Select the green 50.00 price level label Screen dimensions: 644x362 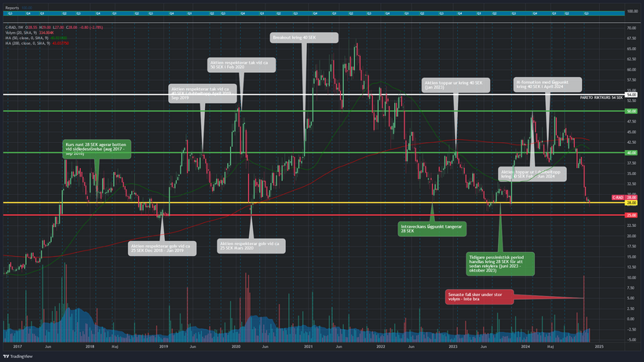click(631, 111)
